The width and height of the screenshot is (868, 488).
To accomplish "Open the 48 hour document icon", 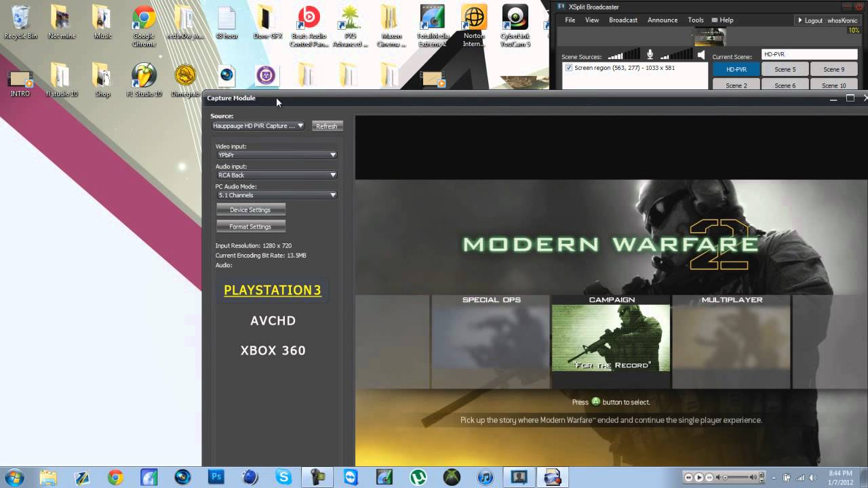I will [x=226, y=22].
